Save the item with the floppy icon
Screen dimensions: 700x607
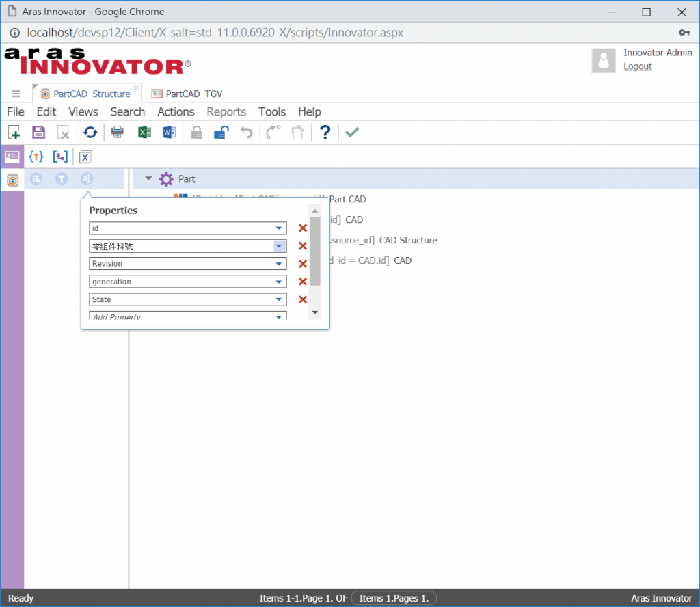pyautogui.click(x=39, y=133)
